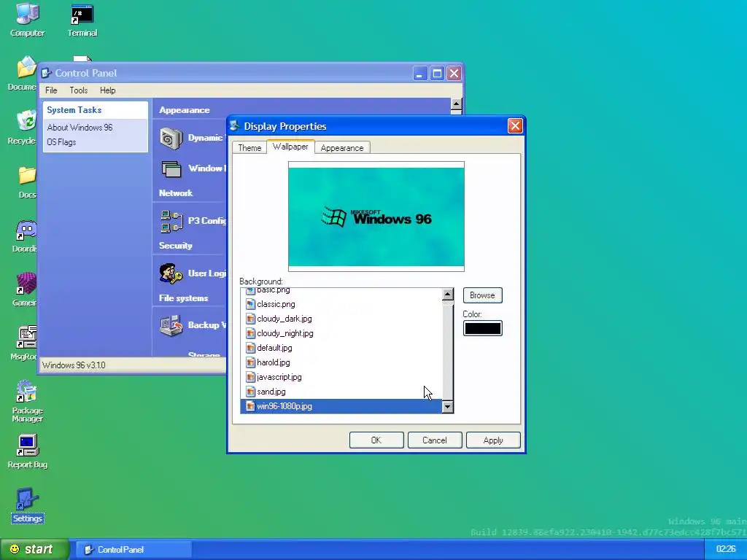Click the taskbar clock showing 02:26
This screenshot has height=560, width=747.
tap(726, 549)
